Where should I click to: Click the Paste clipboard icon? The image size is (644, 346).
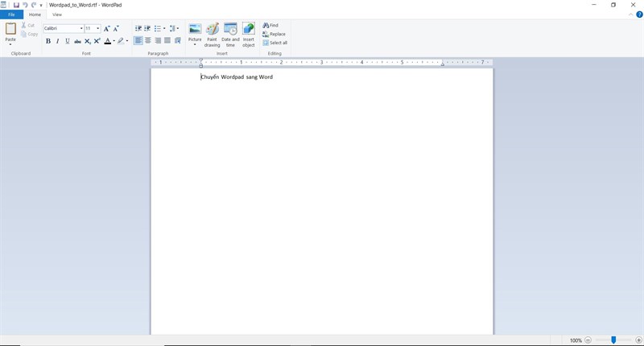click(x=10, y=29)
